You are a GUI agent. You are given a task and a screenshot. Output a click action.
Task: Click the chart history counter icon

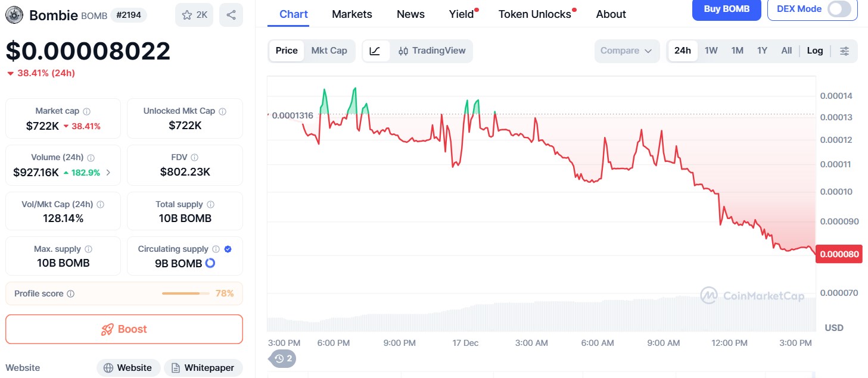[x=281, y=358]
